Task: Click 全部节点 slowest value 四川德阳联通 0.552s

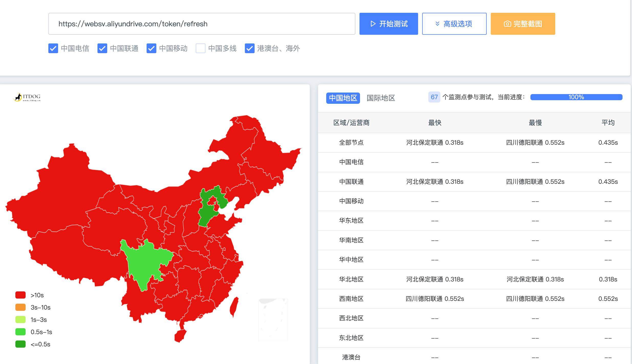Action: [x=535, y=142]
